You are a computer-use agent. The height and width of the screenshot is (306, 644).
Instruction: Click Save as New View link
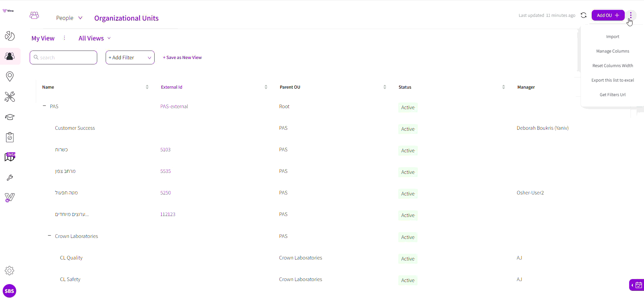tap(182, 58)
